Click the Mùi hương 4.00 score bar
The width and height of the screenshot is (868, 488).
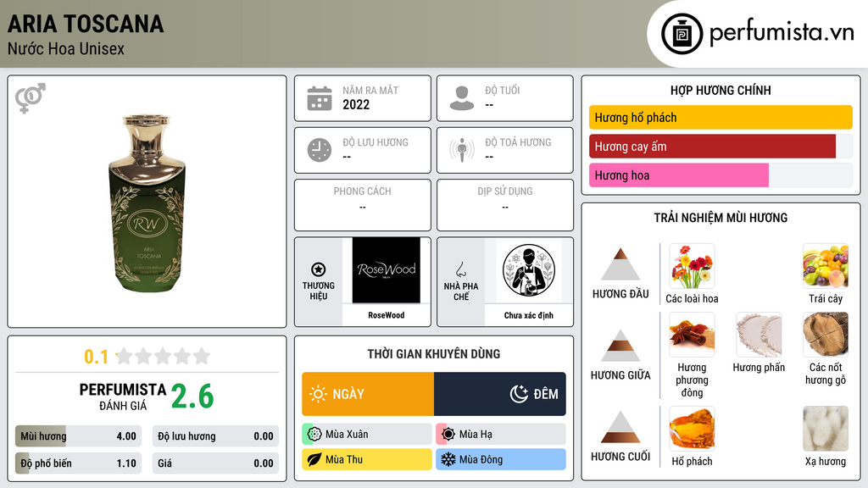(79, 436)
